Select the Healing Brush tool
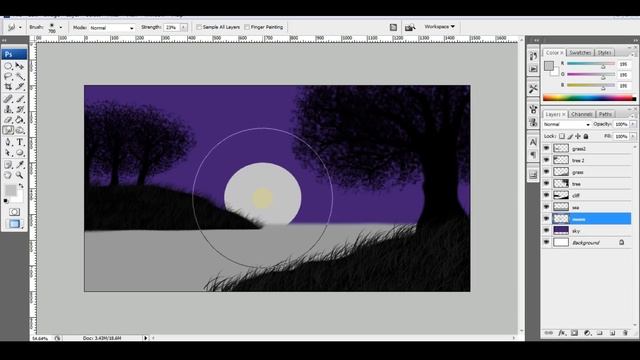640x360 pixels. tap(8, 99)
